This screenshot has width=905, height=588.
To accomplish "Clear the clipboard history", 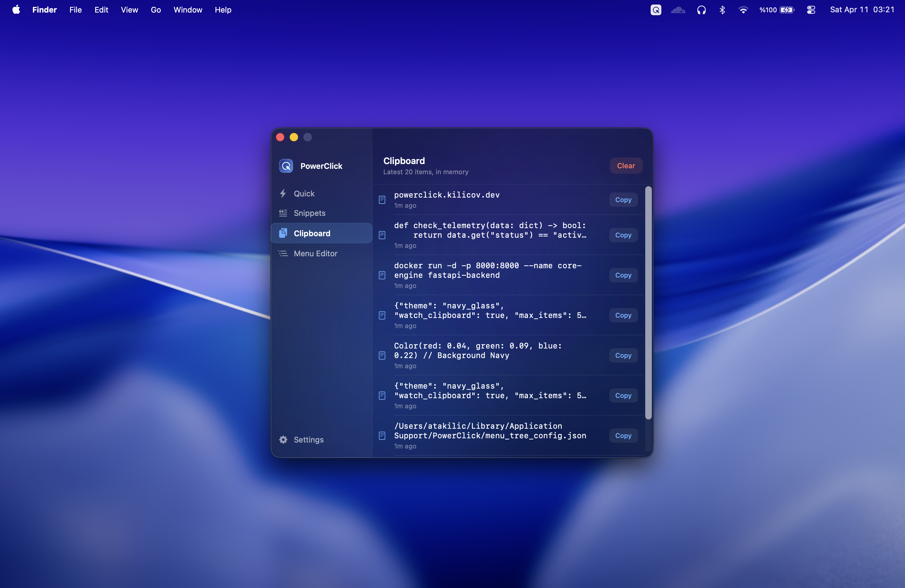I will [x=626, y=166].
